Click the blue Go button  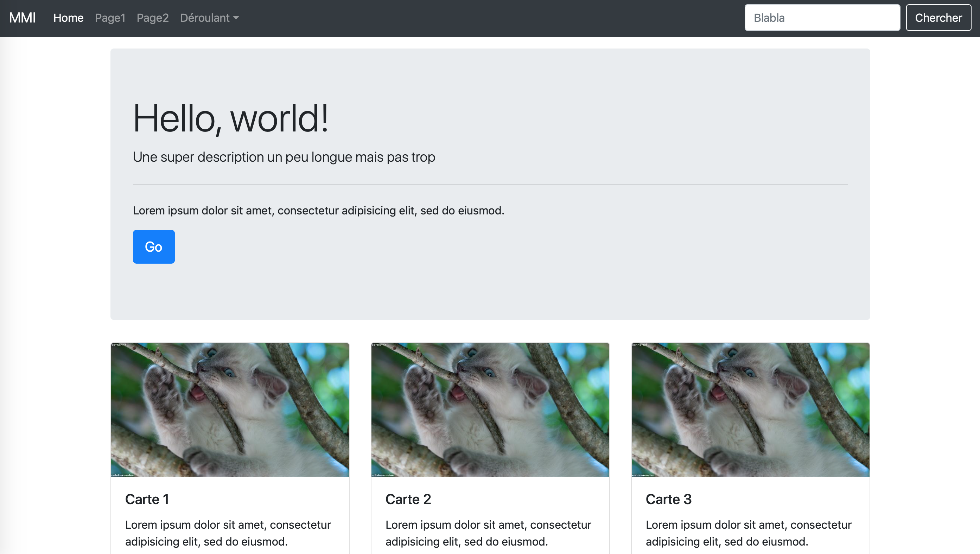(x=153, y=246)
